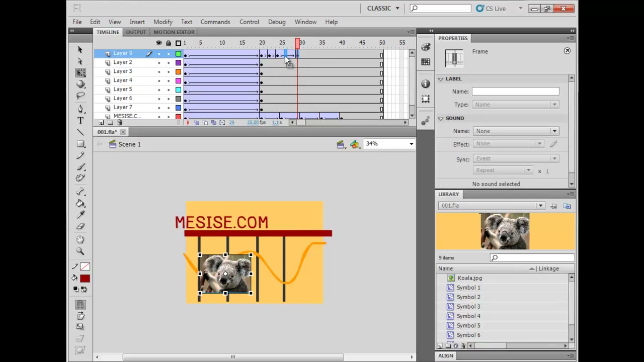Open the Edit Scene dropdown above the stage
Image resolution: width=644 pixels, height=362 pixels.
pos(341,144)
